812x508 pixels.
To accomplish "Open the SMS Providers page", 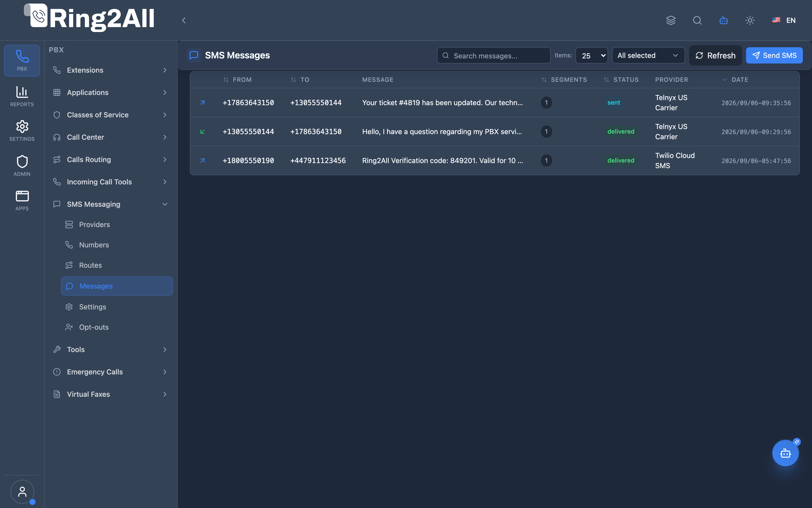I will coord(117,225).
